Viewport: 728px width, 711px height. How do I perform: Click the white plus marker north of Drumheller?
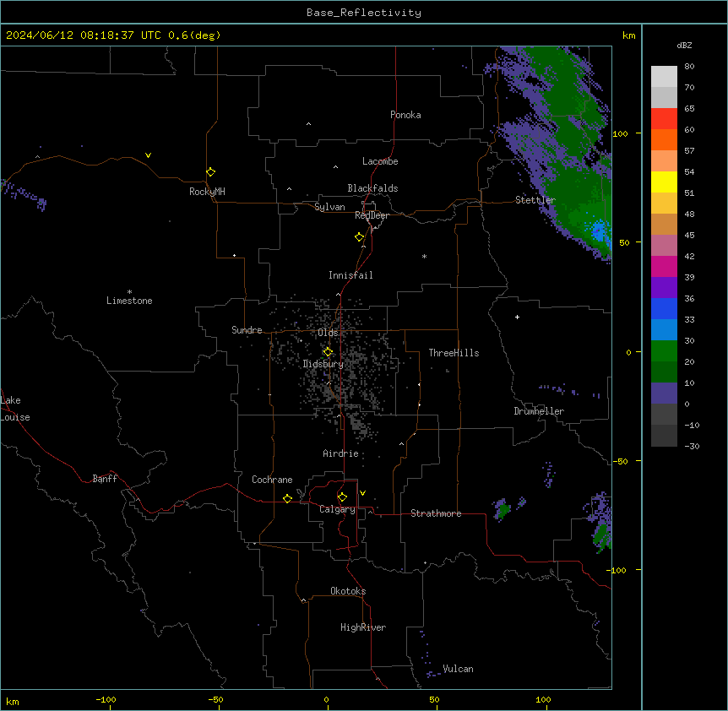click(517, 317)
